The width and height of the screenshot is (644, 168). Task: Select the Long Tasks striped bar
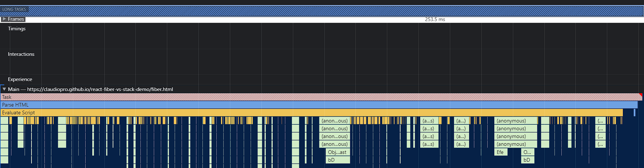point(333,11)
